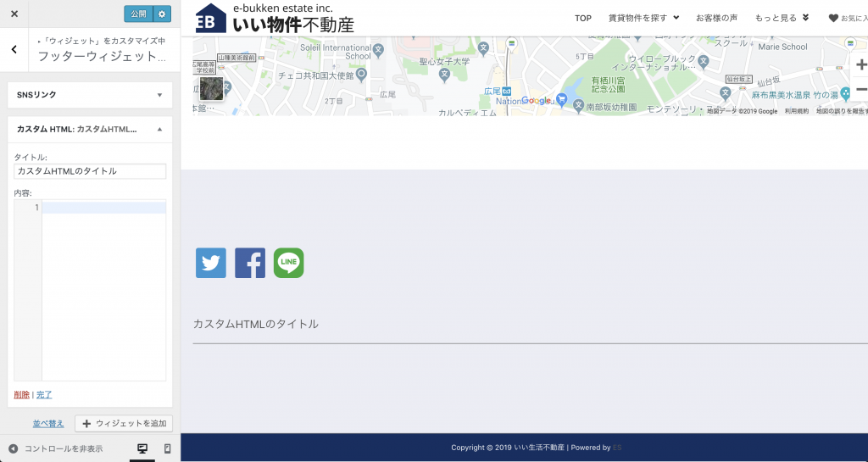Switch to desktop preview icon

[x=142, y=448]
